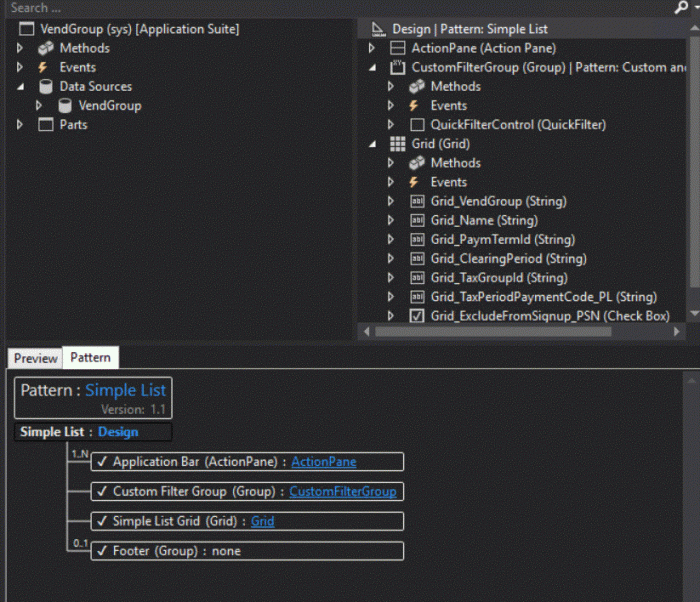700x602 pixels.
Task: Click the Application Bar (ActionPane) checkmark
Action: 102,461
